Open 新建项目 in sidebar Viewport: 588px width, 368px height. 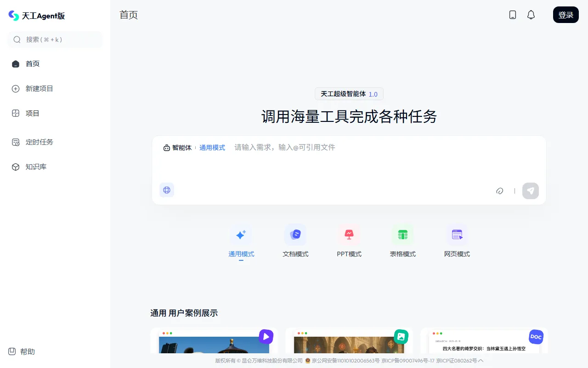39,89
